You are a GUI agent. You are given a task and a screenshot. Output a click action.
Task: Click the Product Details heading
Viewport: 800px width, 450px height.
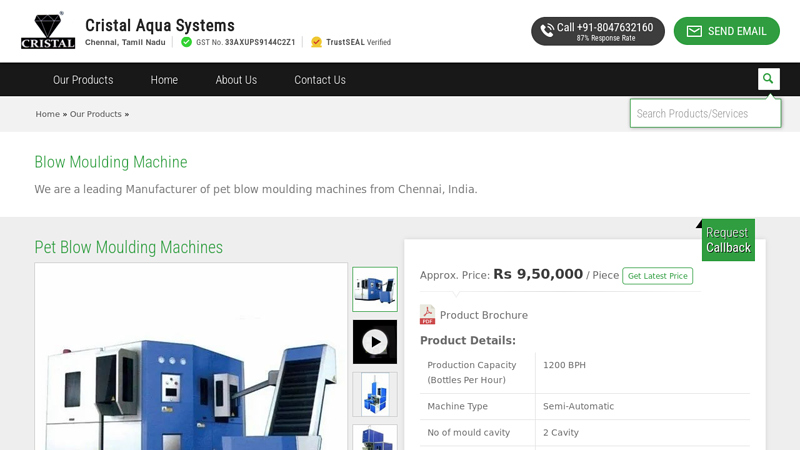click(x=468, y=340)
